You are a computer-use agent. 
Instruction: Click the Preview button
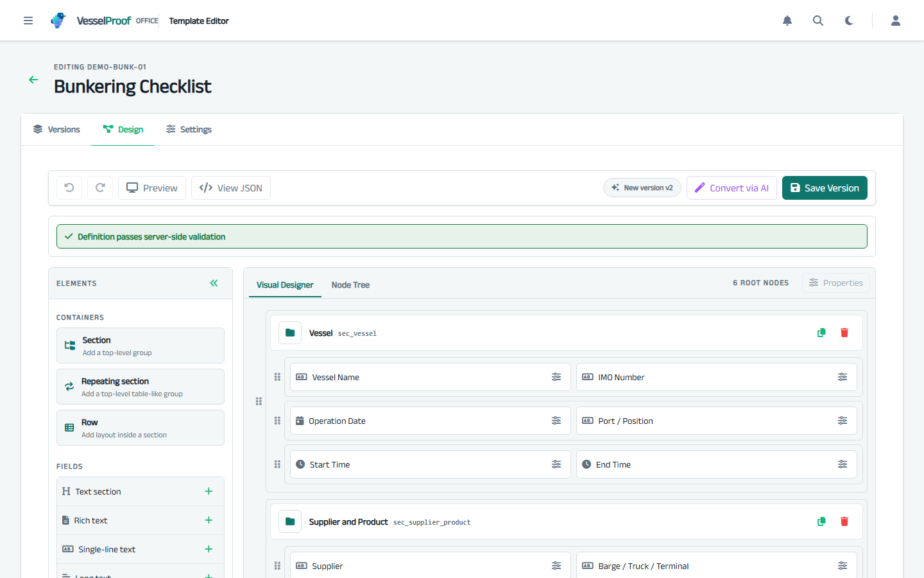point(152,188)
